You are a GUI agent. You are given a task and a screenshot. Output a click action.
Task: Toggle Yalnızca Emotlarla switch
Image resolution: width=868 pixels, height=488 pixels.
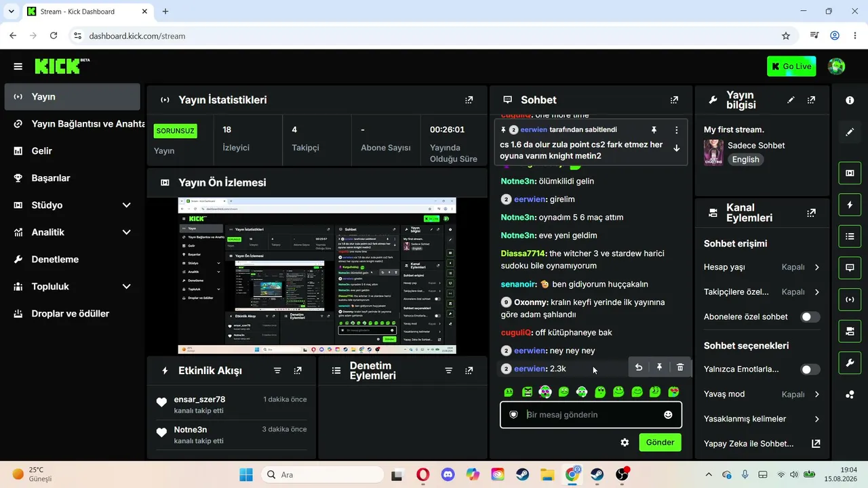tap(810, 369)
